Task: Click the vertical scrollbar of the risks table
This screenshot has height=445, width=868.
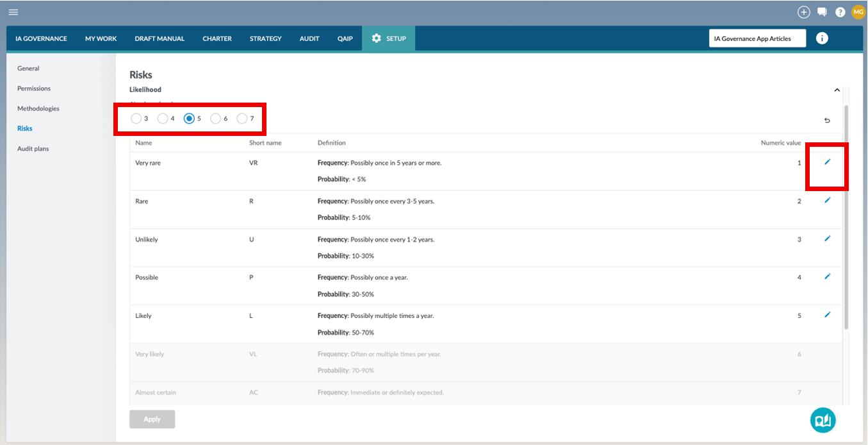Action: (x=847, y=217)
